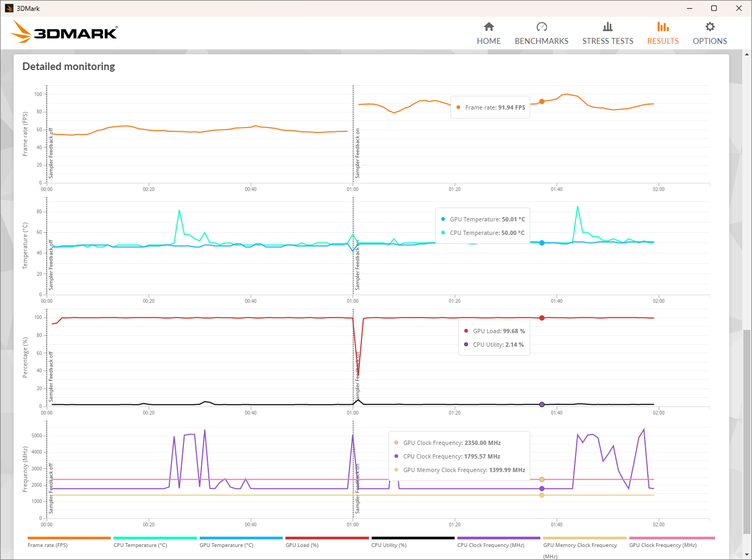Image resolution: width=752 pixels, height=560 pixels.
Task: Go to the STRESS TESTS tab label
Action: pos(608,41)
